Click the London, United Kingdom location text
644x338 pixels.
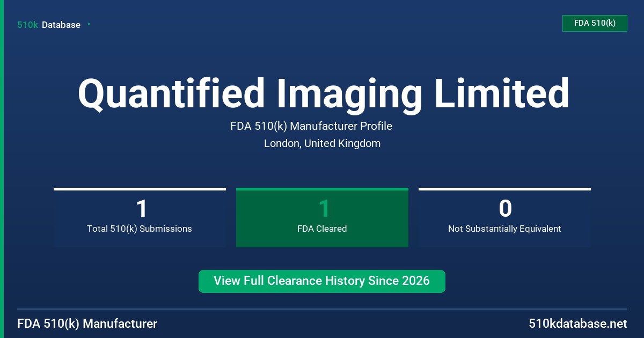323,144
